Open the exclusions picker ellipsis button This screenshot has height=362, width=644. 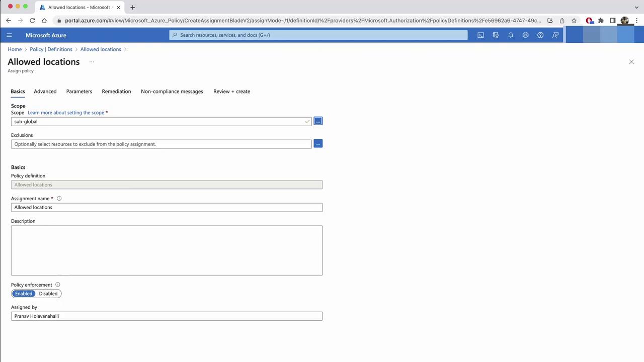[x=318, y=144]
